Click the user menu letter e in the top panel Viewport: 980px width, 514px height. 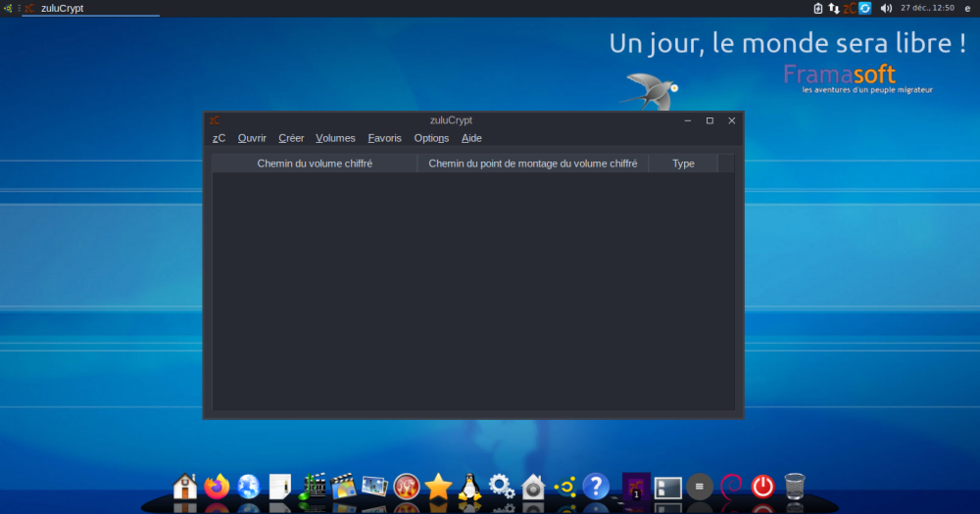[x=967, y=8]
